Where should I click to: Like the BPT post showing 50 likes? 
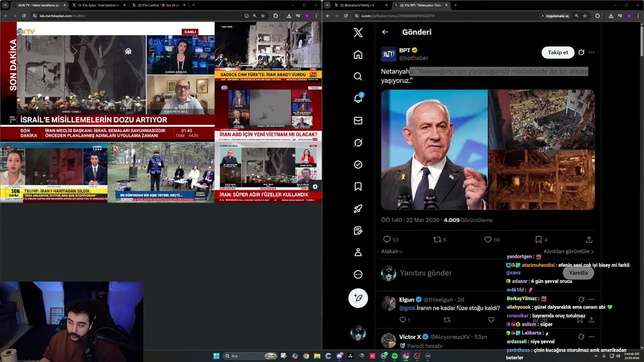pyautogui.click(x=492, y=240)
